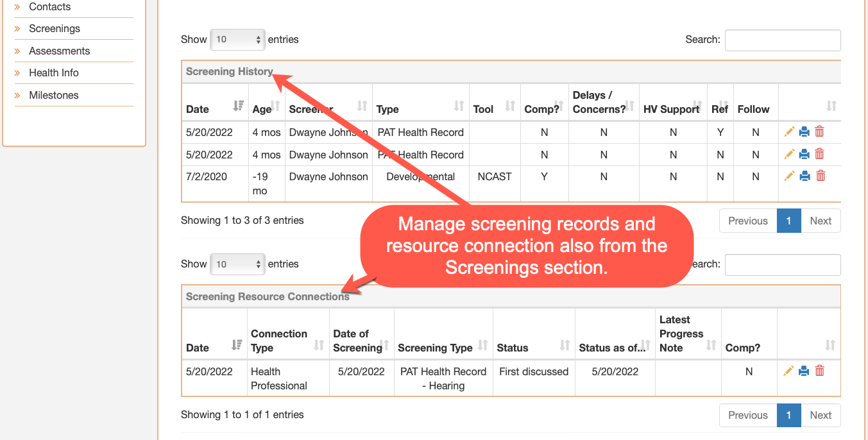Viewport: 868px width, 440px height.
Task: Sort Resource Connections by the Date column
Action: click(x=214, y=334)
